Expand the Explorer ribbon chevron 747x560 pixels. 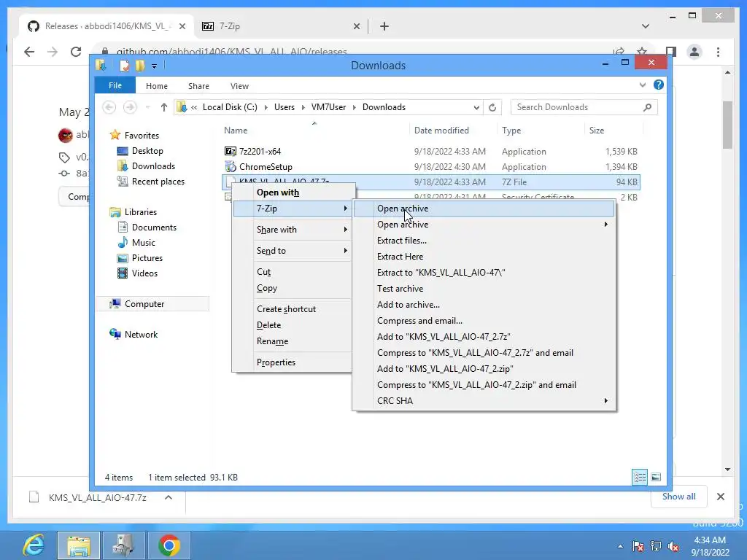(x=642, y=85)
